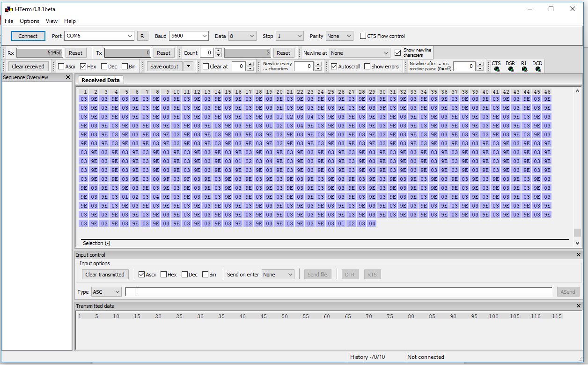Click the Count value field

207,53
